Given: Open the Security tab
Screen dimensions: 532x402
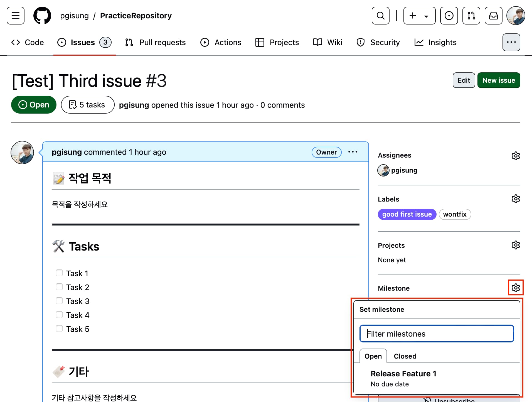Looking at the screenshot, I should click(x=378, y=42).
